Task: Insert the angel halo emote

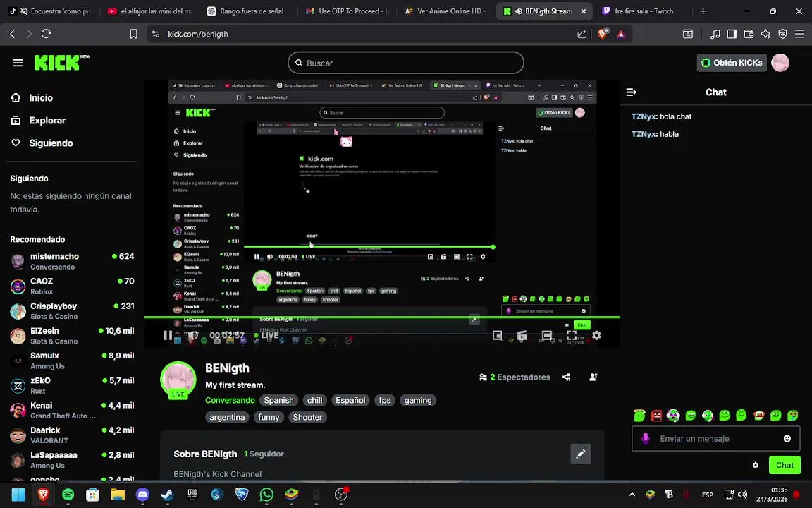Action: (639, 415)
